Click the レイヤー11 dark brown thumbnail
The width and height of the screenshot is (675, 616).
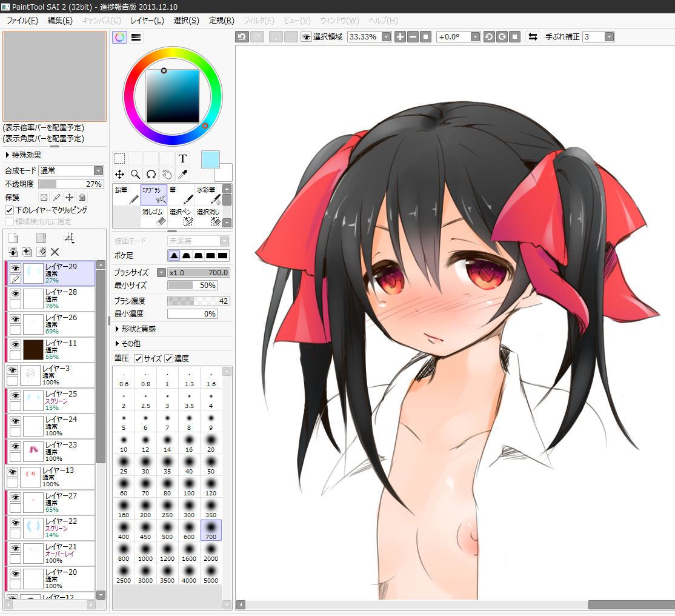[33, 349]
